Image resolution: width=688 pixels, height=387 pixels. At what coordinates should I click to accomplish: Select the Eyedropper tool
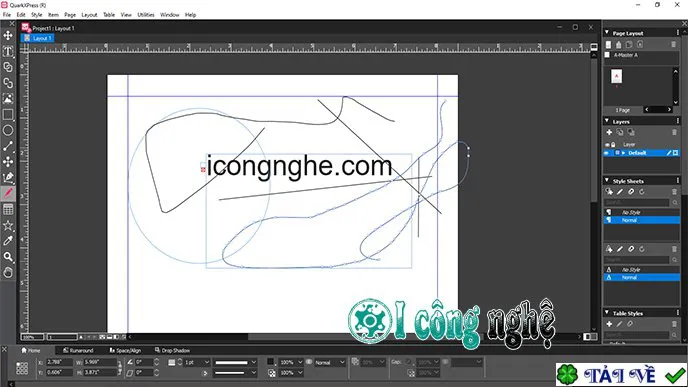click(x=8, y=241)
